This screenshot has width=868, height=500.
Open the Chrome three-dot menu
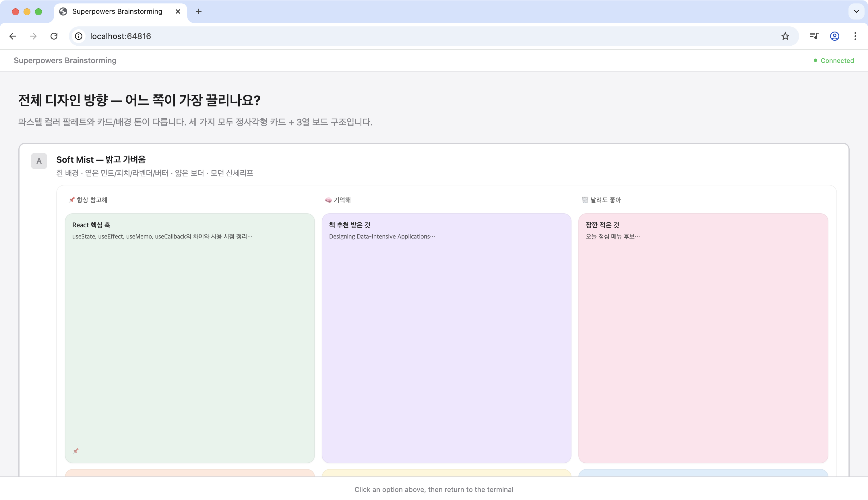[x=855, y=36]
